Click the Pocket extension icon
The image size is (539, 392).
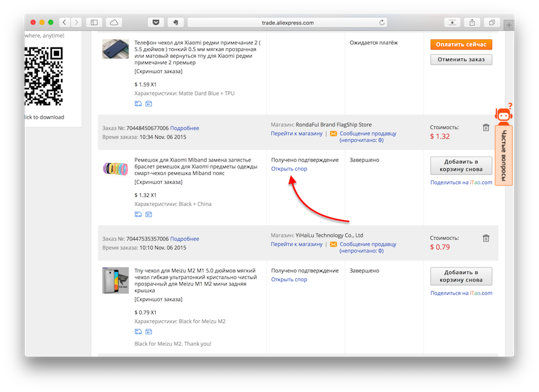tap(156, 22)
